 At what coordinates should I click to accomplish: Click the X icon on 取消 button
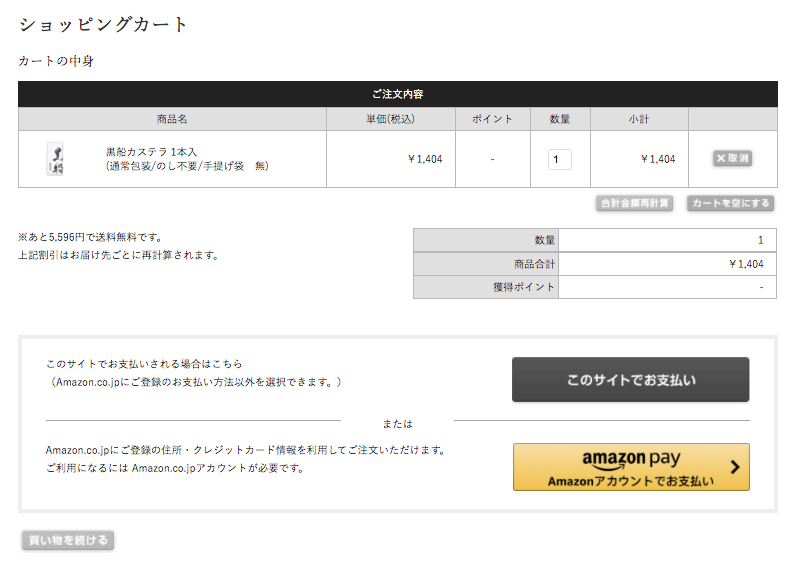[x=720, y=158]
